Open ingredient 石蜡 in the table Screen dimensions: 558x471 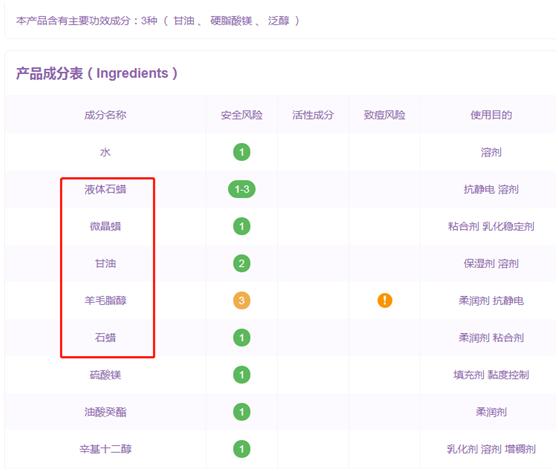tap(105, 338)
